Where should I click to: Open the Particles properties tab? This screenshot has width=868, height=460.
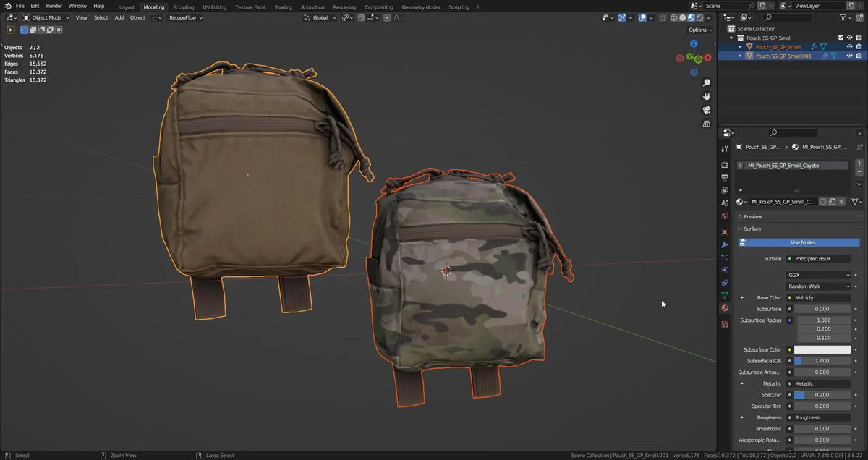(x=724, y=257)
